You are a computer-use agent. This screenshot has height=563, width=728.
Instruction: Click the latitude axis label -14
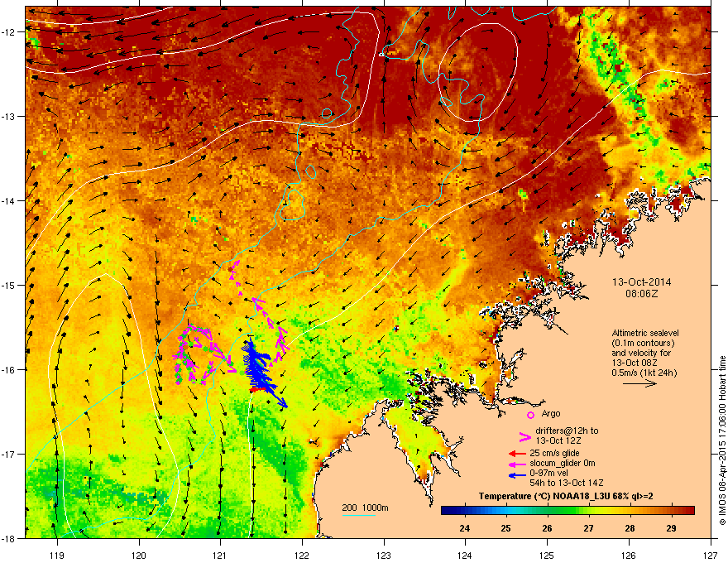(x=9, y=200)
